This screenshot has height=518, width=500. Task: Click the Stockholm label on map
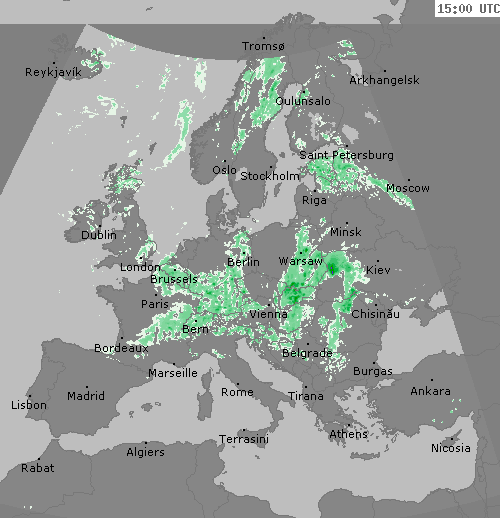pos(270,176)
